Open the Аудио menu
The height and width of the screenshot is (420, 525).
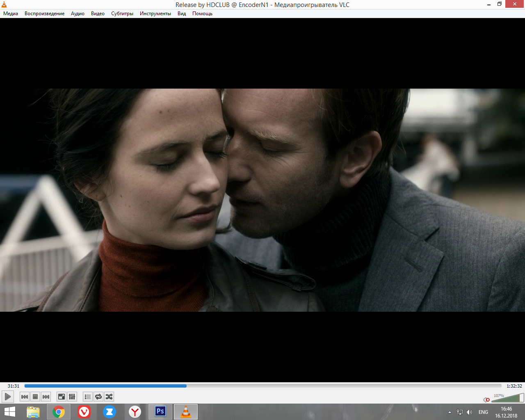[78, 14]
